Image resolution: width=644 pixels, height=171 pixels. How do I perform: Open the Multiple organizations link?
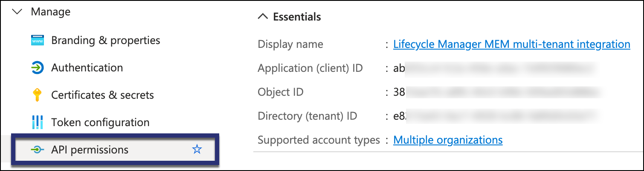click(448, 140)
